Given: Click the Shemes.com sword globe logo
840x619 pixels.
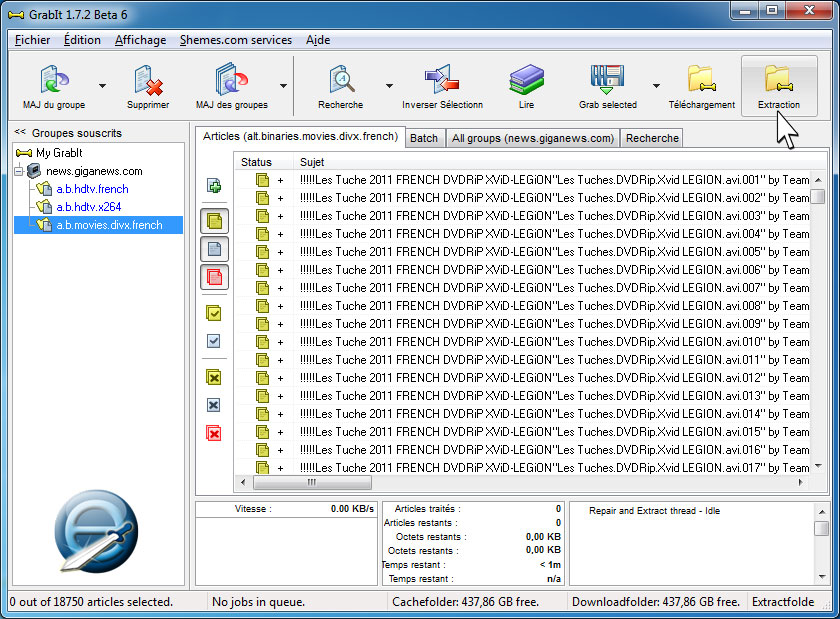Looking at the screenshot, I should [x=97, y=531].
